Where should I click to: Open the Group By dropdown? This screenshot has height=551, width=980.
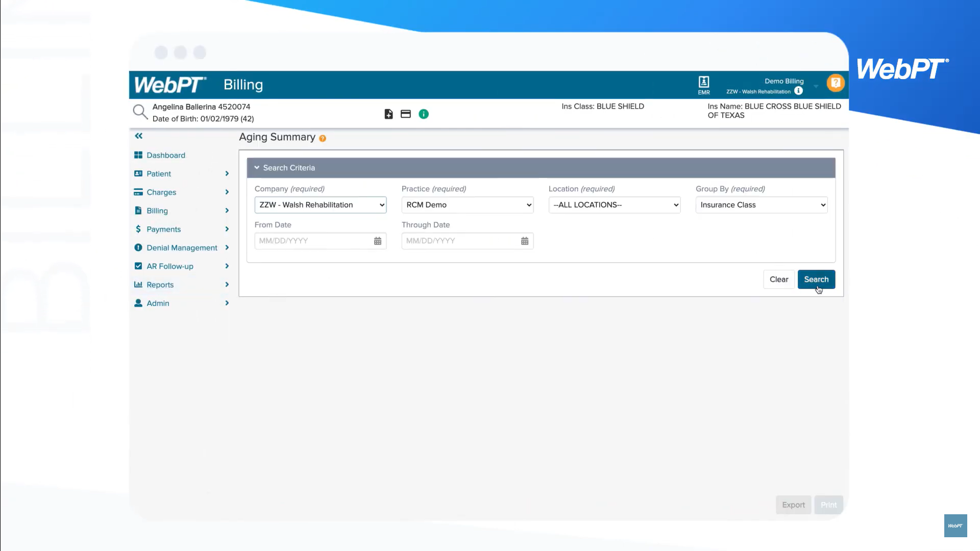tap(761, 205)
